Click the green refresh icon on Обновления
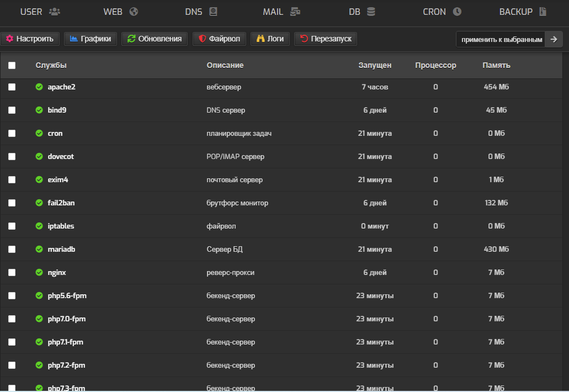 131,39
